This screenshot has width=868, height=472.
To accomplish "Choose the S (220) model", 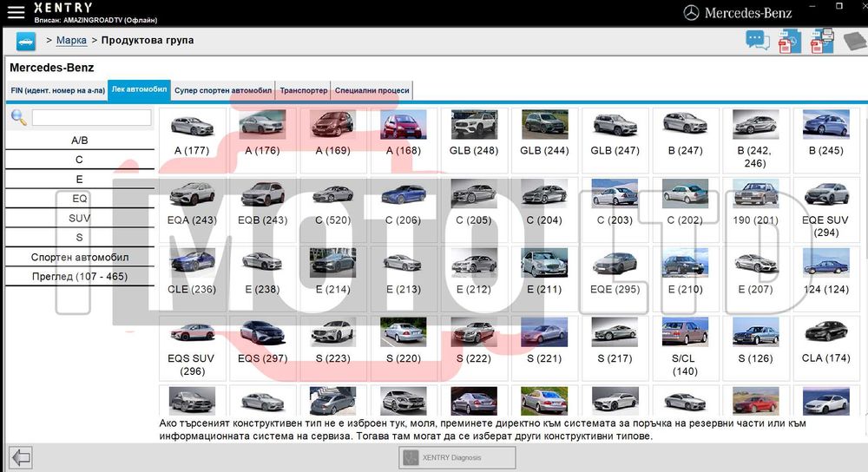I will [404, 348].
